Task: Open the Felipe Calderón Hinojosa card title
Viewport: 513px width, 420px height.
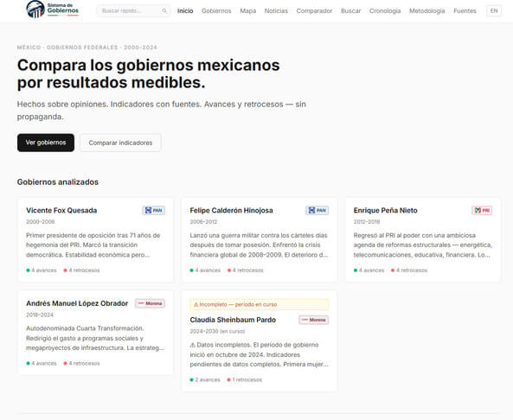Action: click(x=231, y=210)
